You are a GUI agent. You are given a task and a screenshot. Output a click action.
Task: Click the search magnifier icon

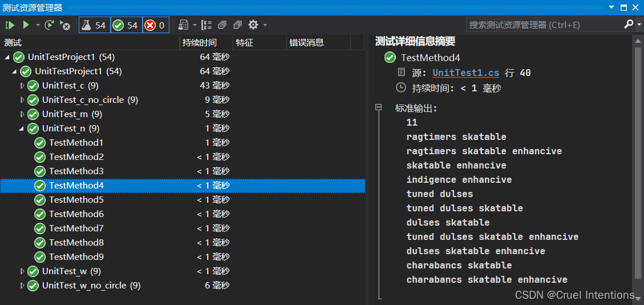point(629,25)
